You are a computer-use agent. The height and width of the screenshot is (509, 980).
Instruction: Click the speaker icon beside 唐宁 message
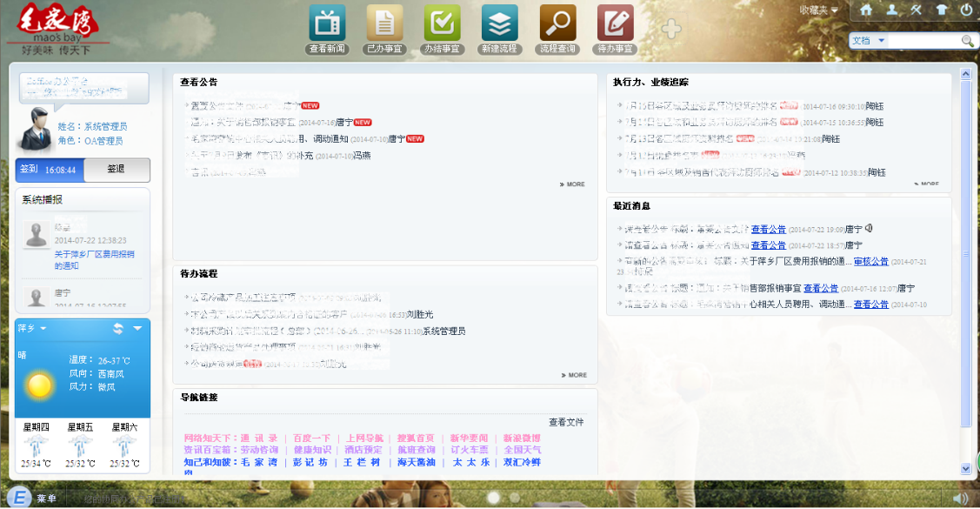click(x=869, y=229)
